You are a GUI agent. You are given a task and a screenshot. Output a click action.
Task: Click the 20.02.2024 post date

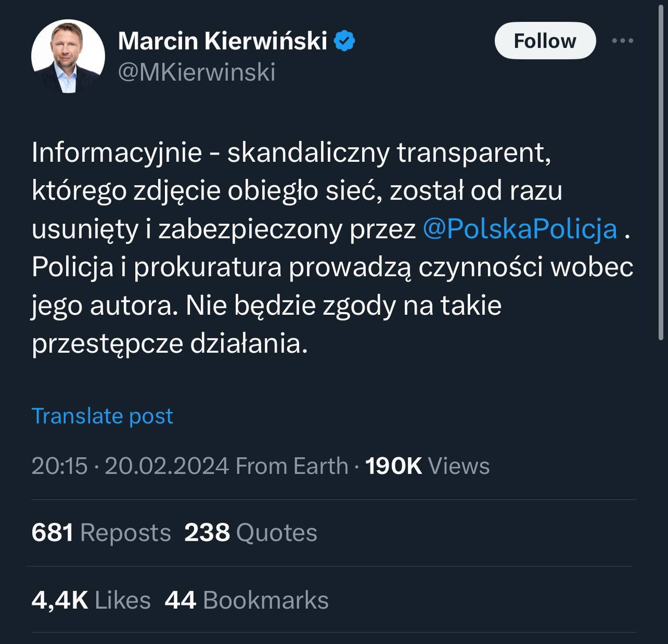167,466
